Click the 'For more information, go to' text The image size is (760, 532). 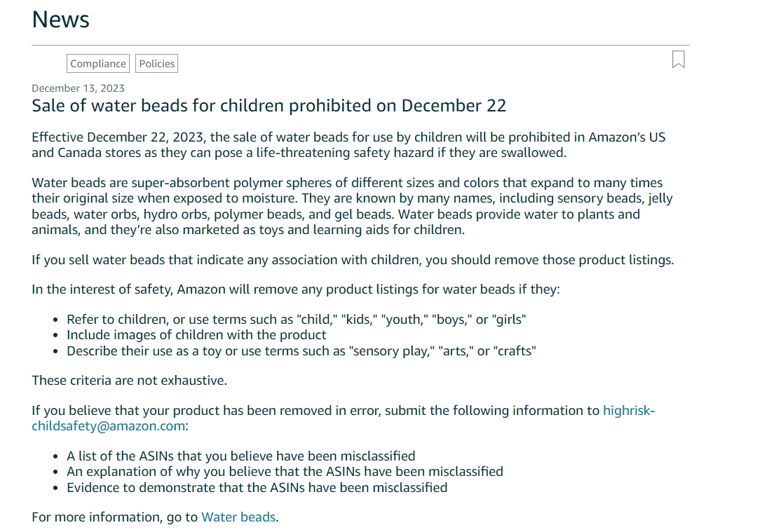(x=115, y=517)
